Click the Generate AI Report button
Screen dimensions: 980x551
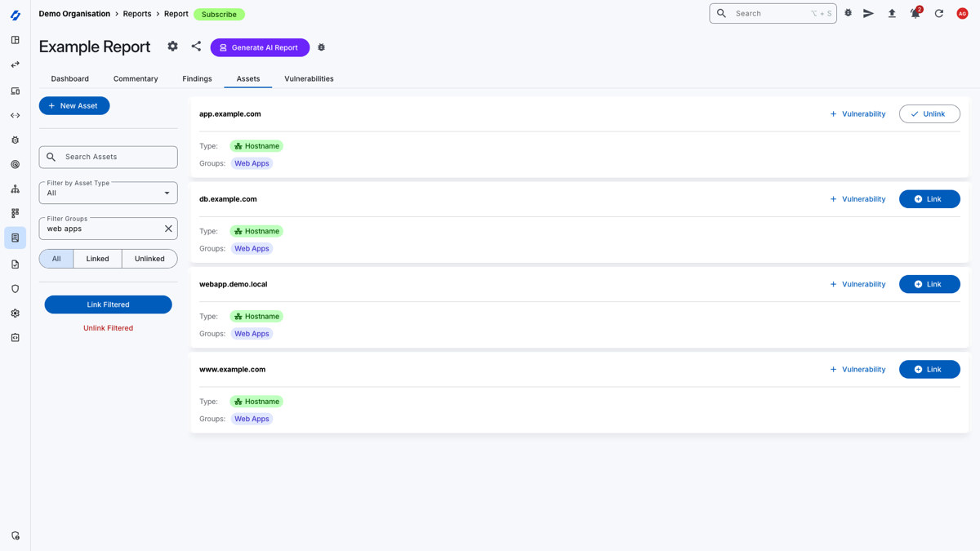pos(260,47)
